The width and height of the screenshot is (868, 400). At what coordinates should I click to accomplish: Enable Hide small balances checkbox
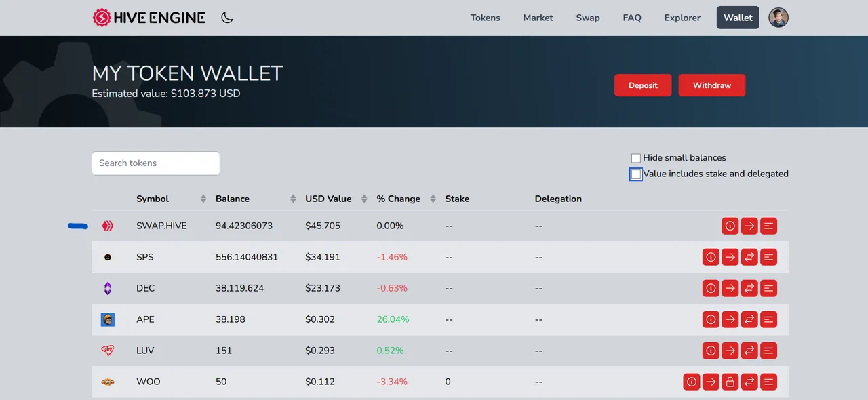coord(636,158)
